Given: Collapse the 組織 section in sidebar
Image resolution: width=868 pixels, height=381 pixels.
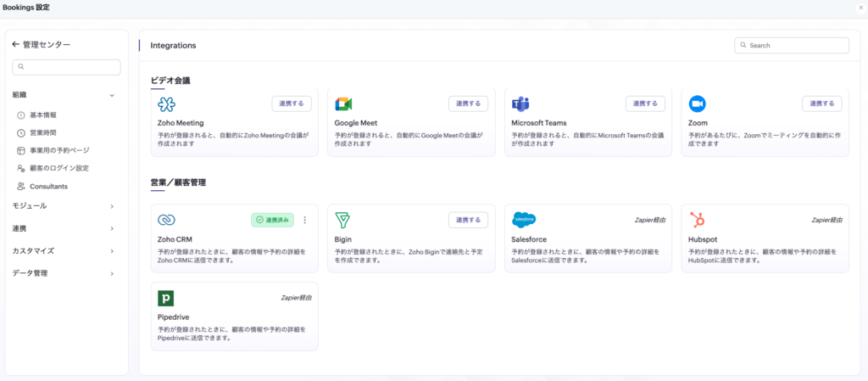Looking at the screenshot, I should [x=112, y=95].
